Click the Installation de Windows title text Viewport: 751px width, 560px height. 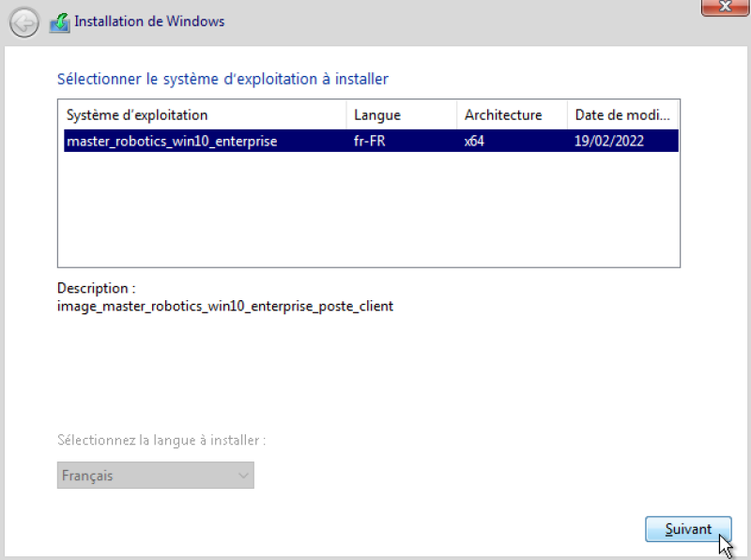(149, 22)
